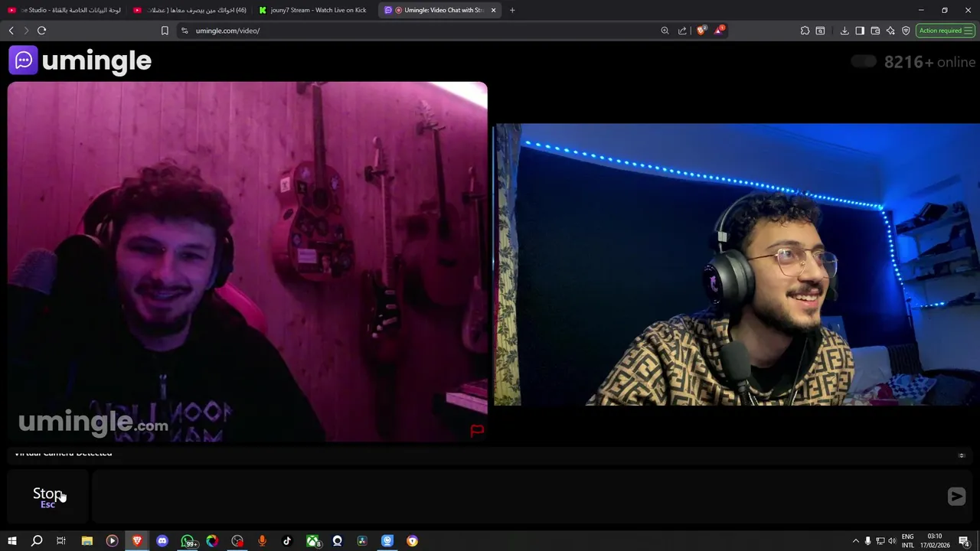Open the blue webcam app taskbar icon
The image size is (980, 551).
387,541
